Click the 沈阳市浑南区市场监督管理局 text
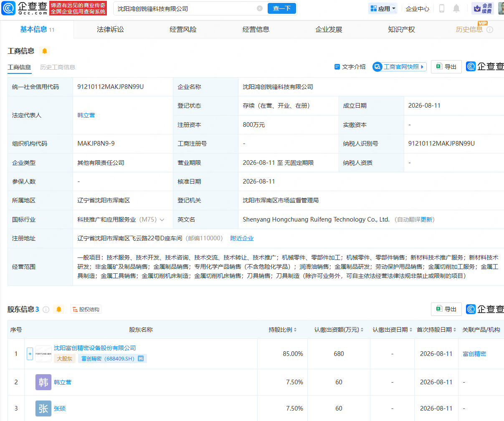The height and width of the screenshot is (421, 504). coord(281,200)
